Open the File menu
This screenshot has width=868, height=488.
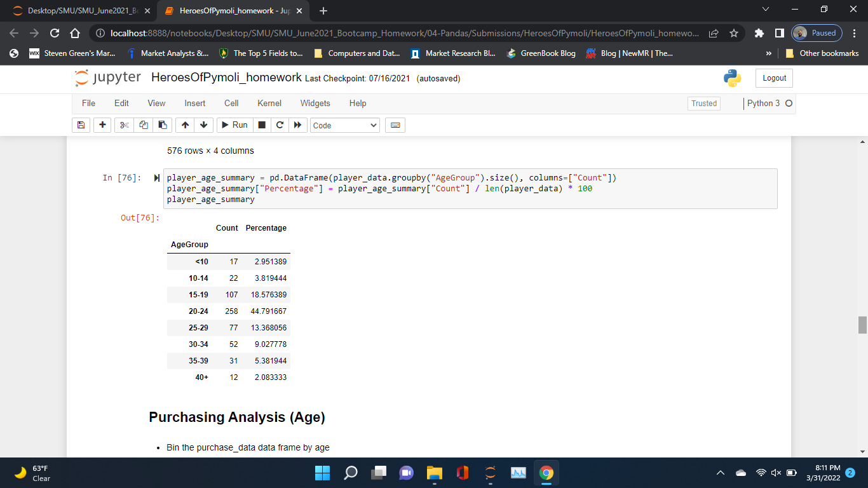[89, 103]
